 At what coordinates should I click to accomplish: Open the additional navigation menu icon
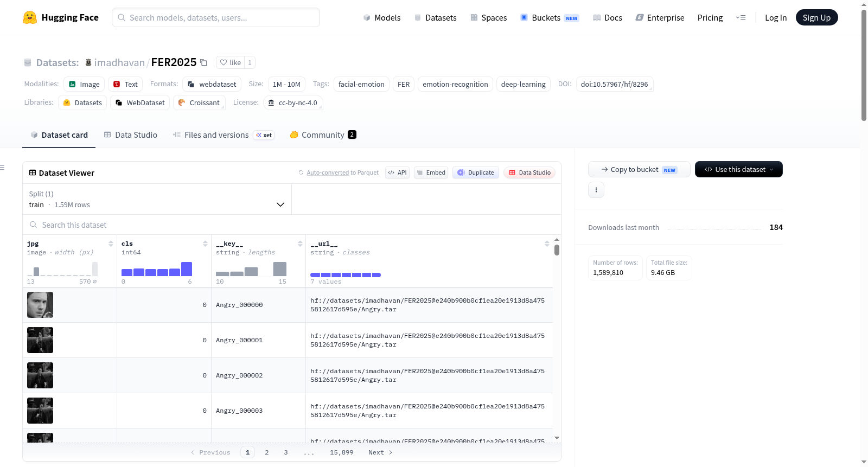[741, 17]
